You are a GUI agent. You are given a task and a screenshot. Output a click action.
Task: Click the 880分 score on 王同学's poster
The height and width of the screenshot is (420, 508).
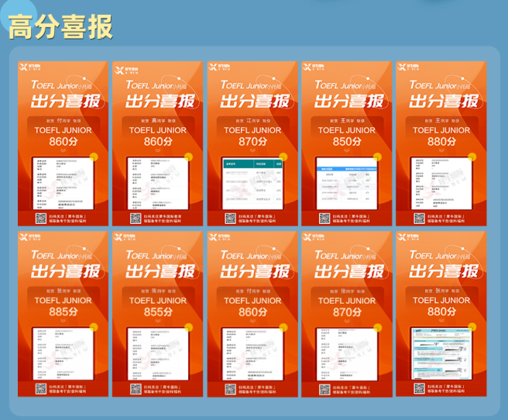click(x=441, y=142)
